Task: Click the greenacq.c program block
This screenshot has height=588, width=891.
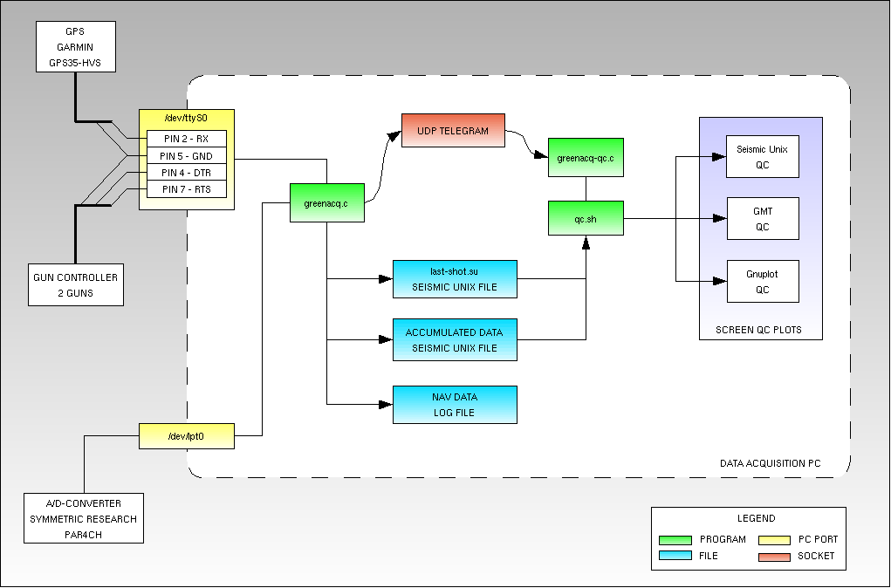Action: tap(326, 203)
